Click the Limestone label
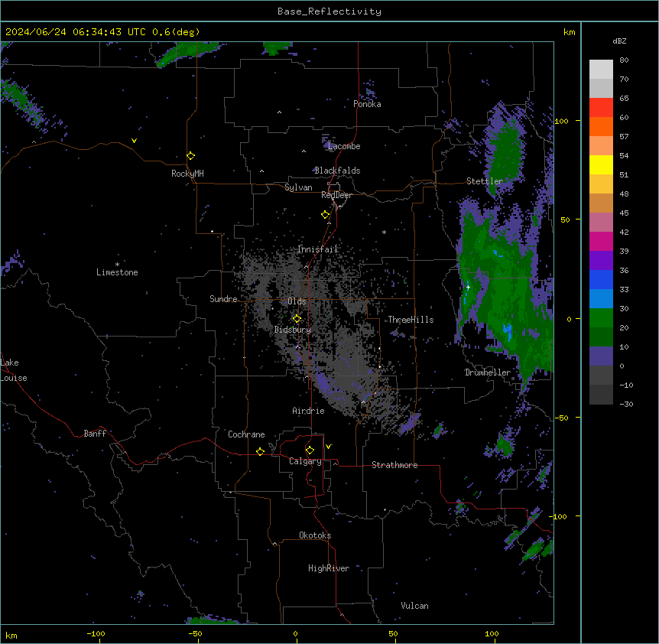 [x=117, y=272]
